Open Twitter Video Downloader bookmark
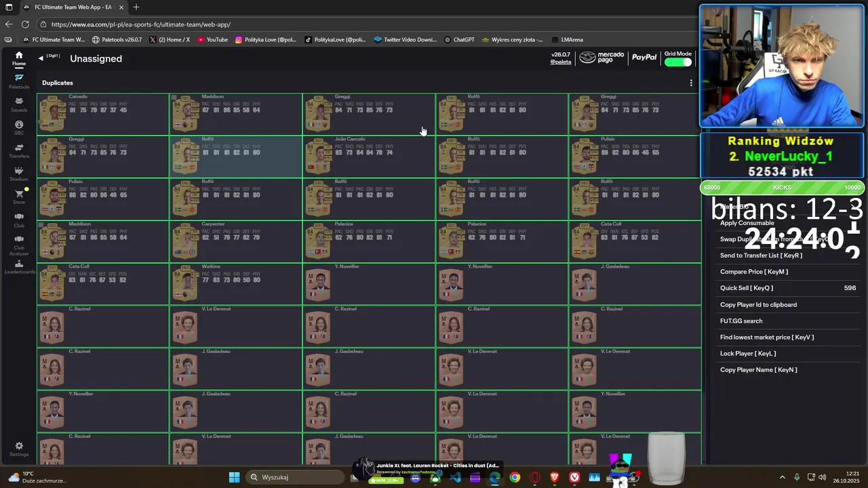The width and height of the screenshot is (868, 488). tap(405, 40)
